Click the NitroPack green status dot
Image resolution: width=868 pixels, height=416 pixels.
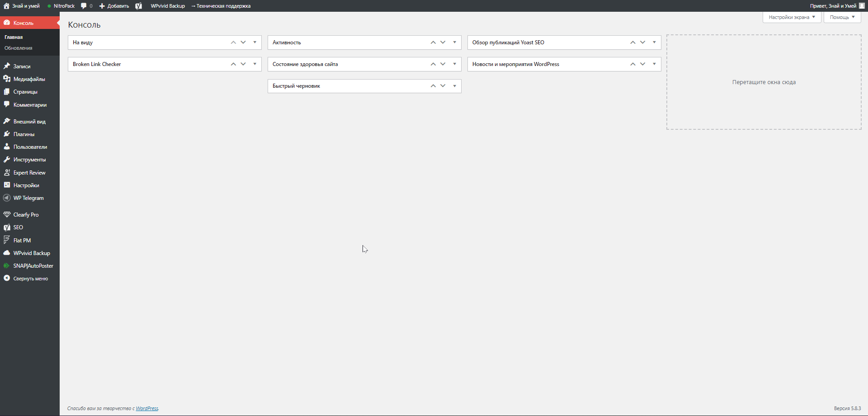point(49,6)
